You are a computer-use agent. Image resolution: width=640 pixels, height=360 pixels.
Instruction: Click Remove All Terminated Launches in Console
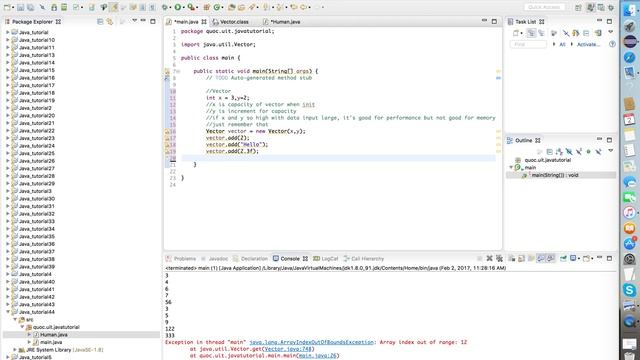pyautogui.click(x=499, y=258)
